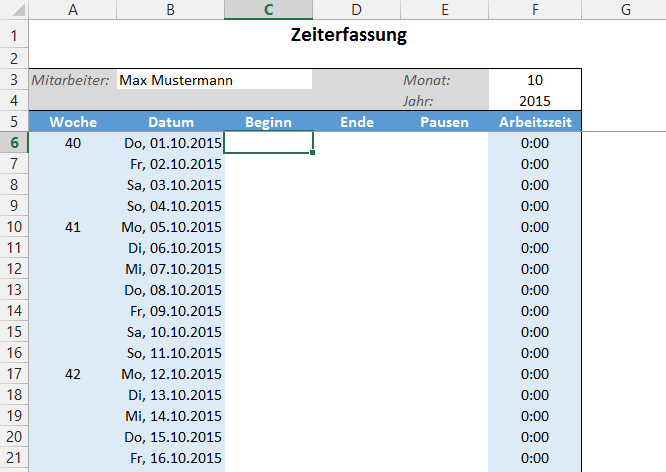The height and width of the screenshot is (472, 666).
Task: Select the Jahr value cell showing 2015
Action: click(x=535, y=101)
